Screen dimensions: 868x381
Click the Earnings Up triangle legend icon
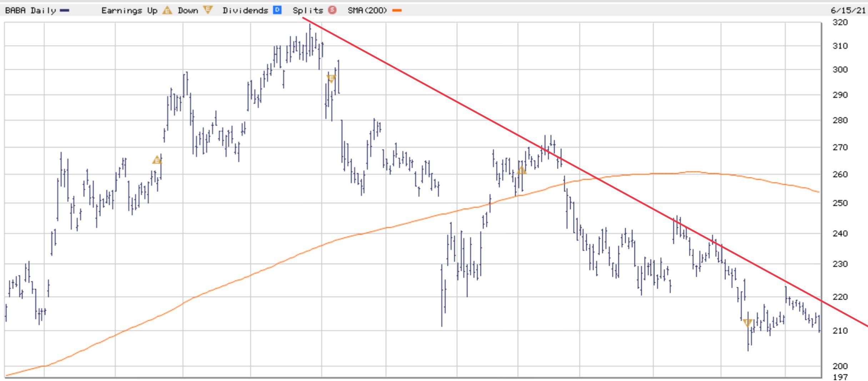[167, 10]
